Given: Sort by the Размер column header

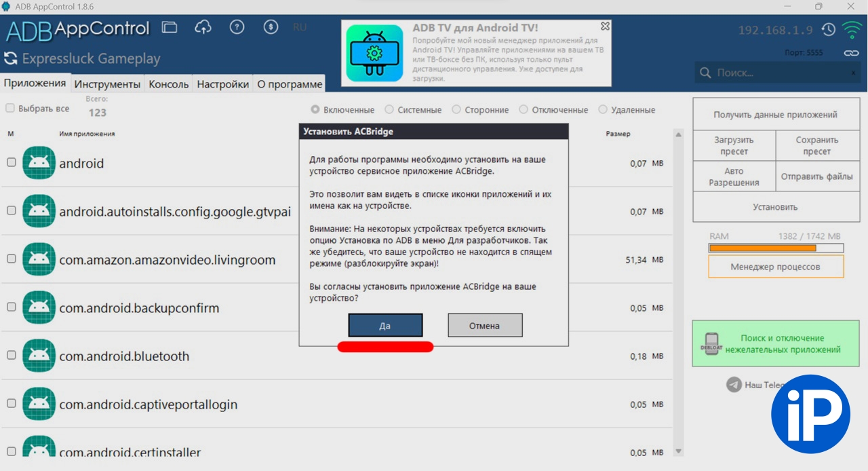Looking at the screenshot, I should point(618,134).
